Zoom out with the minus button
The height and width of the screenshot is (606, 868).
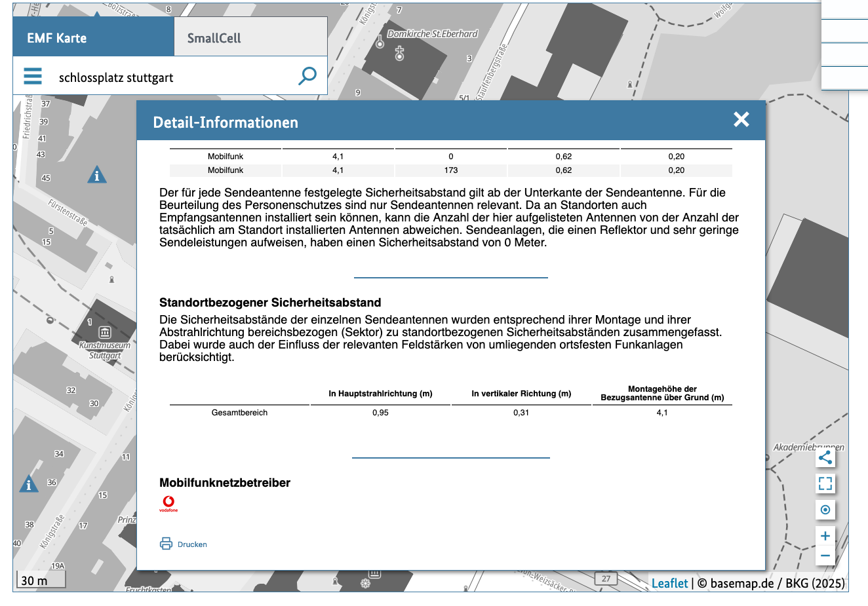(x=825, y=556)
